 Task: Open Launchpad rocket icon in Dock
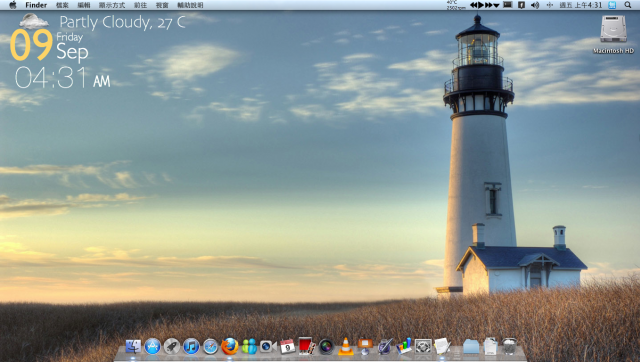172,346
